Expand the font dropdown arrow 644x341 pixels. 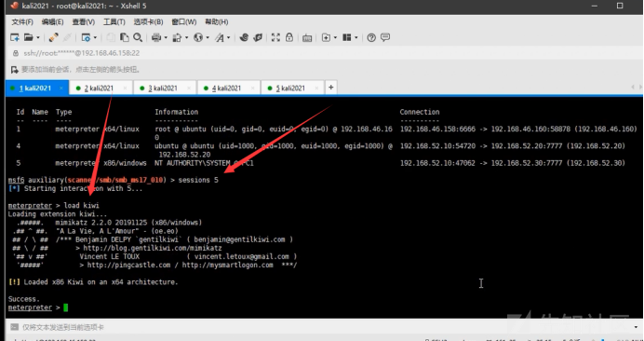[x=229, y=38]
